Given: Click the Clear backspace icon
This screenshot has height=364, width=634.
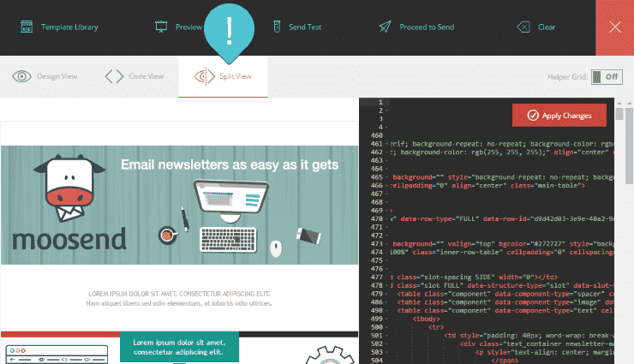Looking at the screenshot, I should [523, 27].
